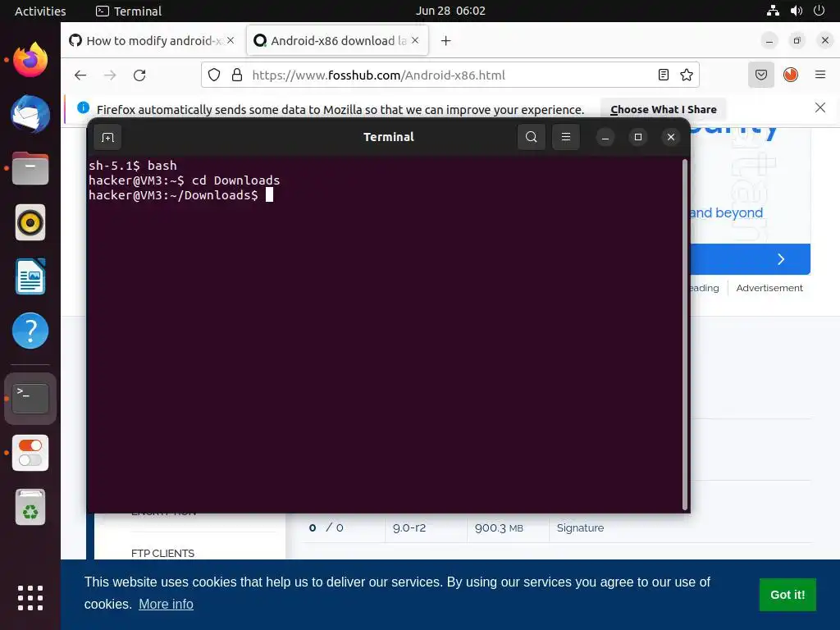Open the Files manager dock icon

coord(30,168)
